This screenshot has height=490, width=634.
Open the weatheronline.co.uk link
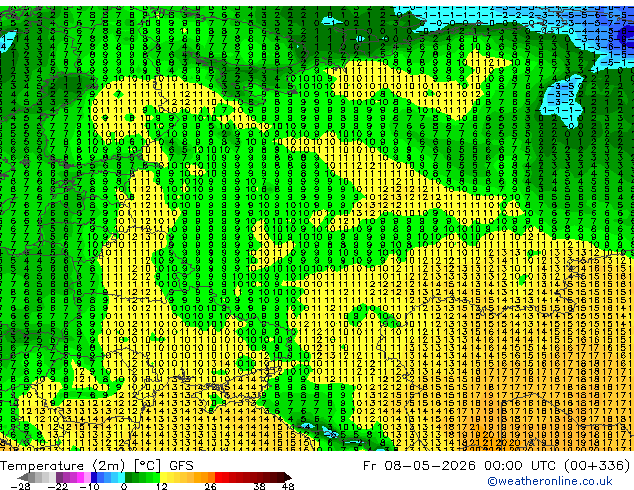549,481
